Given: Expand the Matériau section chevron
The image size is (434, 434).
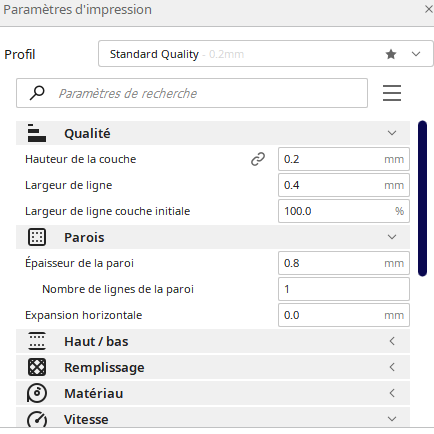Looking at the screenshot, I should click(392, 393).
